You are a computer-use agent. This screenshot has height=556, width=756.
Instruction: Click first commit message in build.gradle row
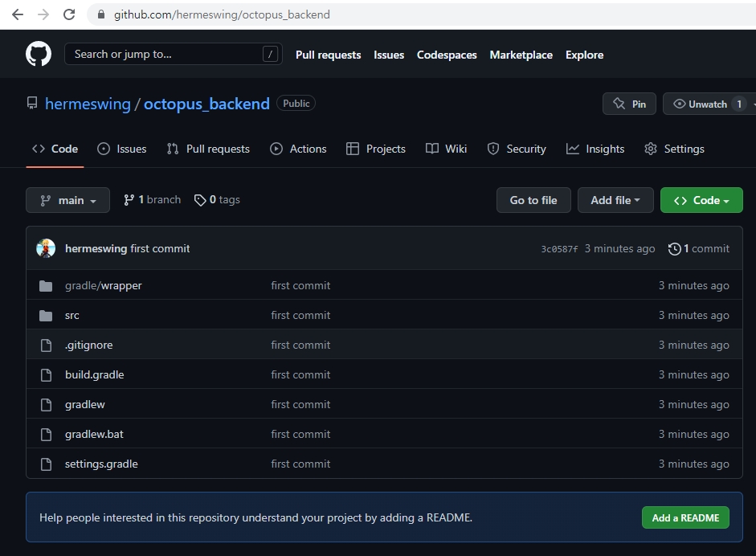[300, 374]
